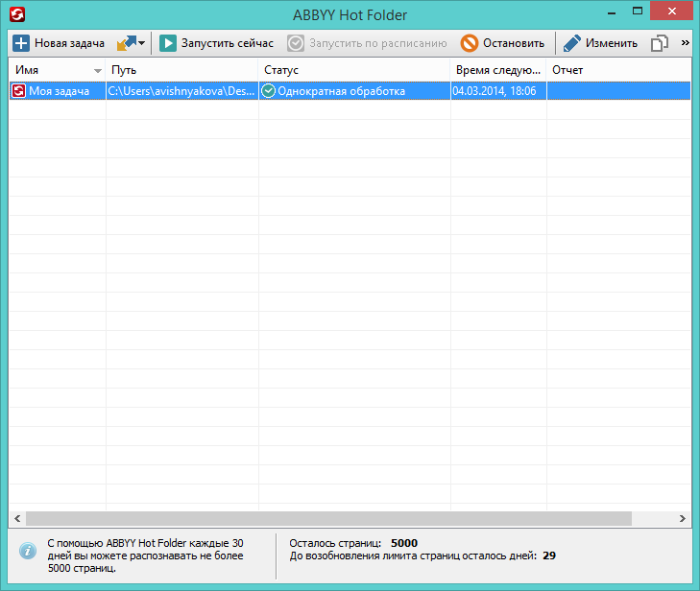Viewport: 700px width, 591px height.
Task: Click the blue info icon in status bar
Action: click(28, 551)
